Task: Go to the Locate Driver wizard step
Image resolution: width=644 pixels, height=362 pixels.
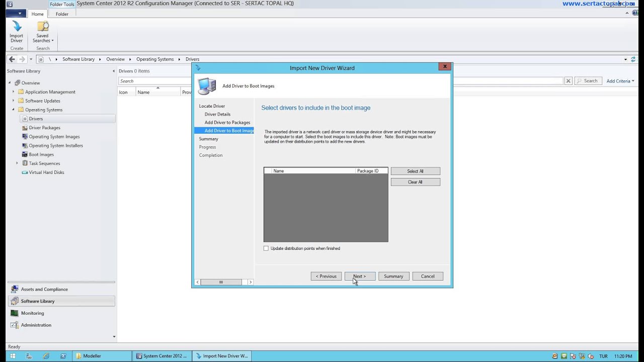Action: click(212, 106)
